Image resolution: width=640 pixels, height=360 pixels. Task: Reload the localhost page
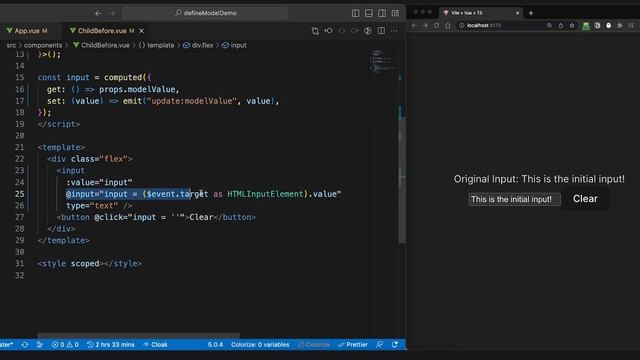436,25
